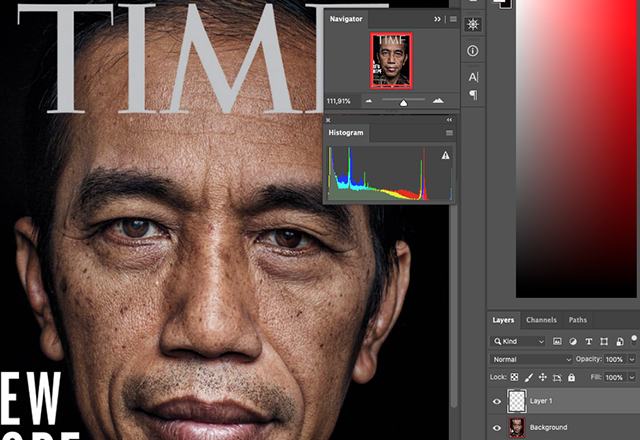Lock all padlock icon
Viewport: 640px width, 440px height.
[571, 377]
